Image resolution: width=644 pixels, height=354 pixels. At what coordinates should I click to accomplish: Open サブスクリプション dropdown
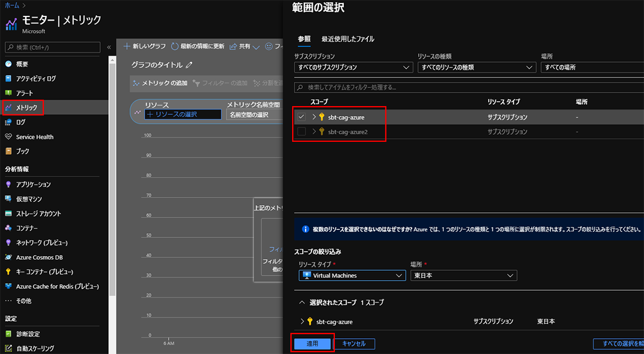pyautogui.click(x=353, y=67)
